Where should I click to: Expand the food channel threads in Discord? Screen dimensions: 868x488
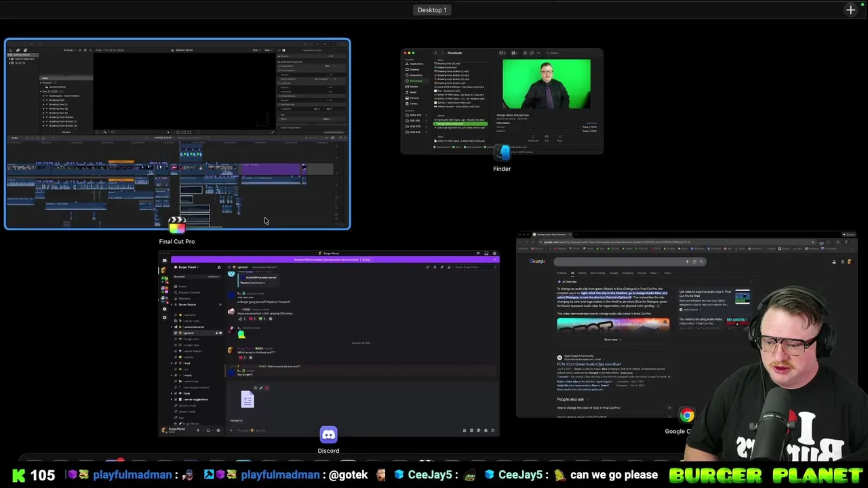[x=172, y=363]
